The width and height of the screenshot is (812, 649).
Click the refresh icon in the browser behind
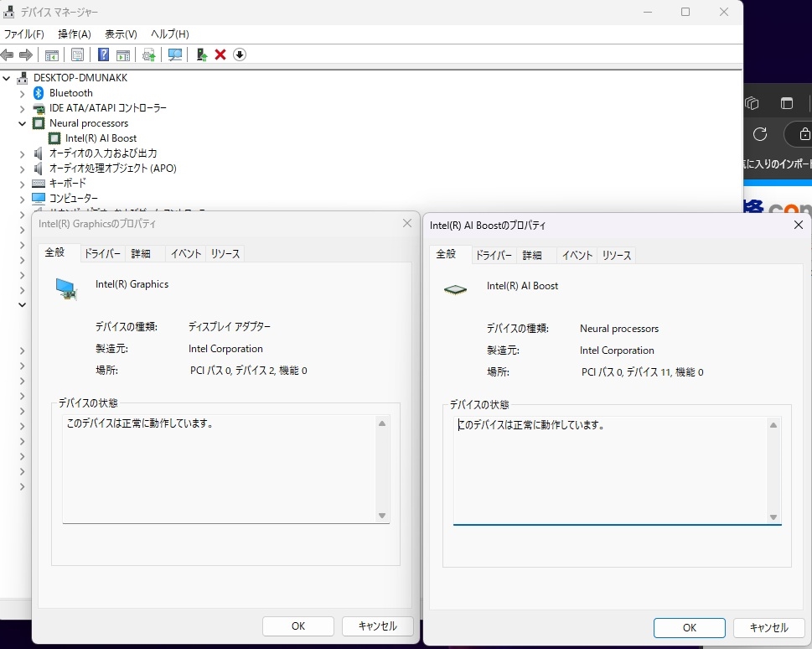760,134
